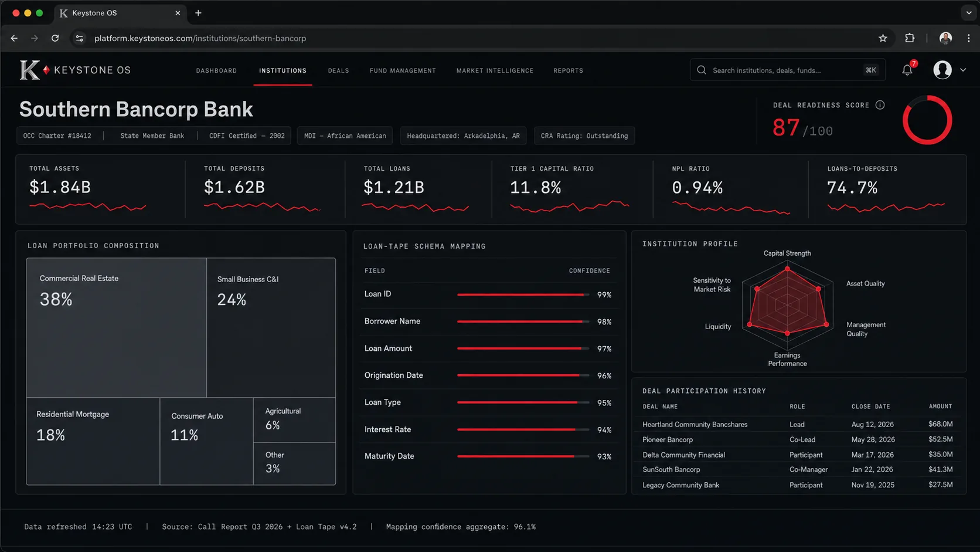
Task: Click the Maturity Date confidence bar
Action: coord(523,456)
